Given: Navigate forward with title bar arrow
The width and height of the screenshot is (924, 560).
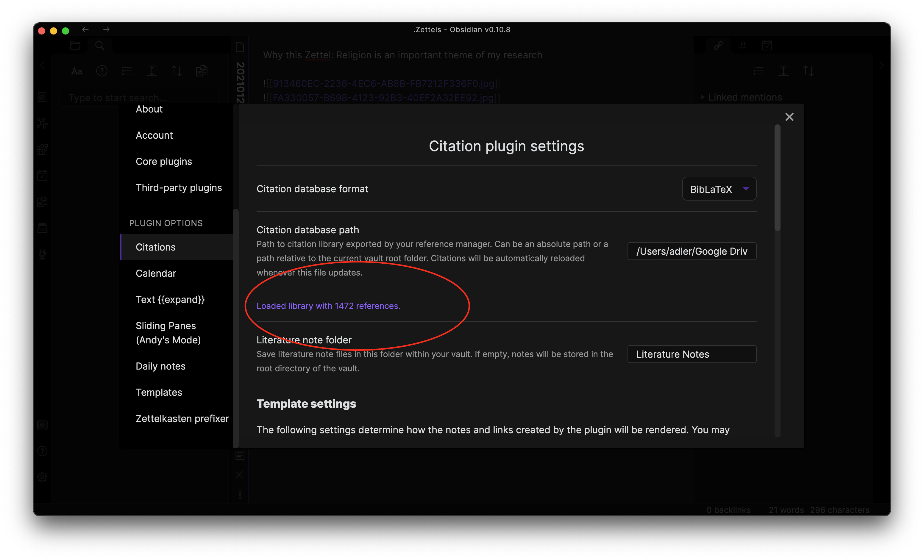Looking at the screenshot, I should click(x=106, y=30).
